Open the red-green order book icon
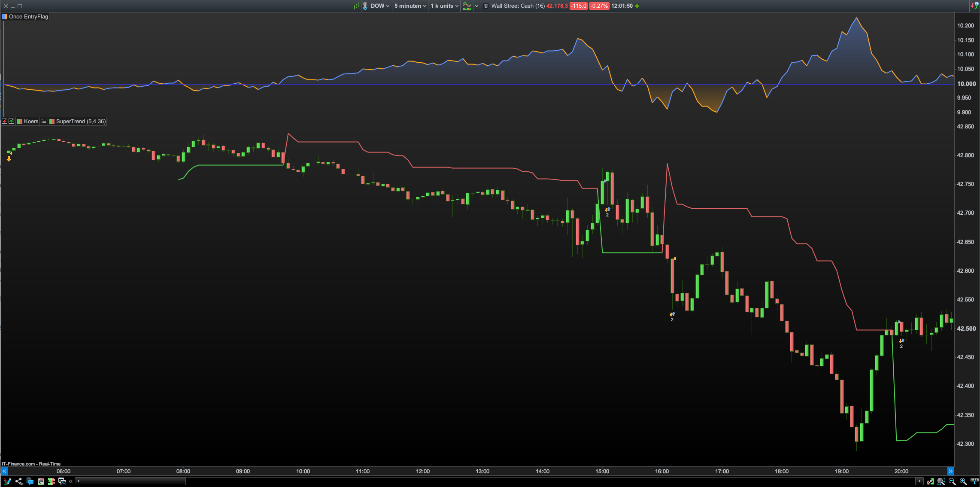Viewport: 980px width, 487px height. click(52, 481)
